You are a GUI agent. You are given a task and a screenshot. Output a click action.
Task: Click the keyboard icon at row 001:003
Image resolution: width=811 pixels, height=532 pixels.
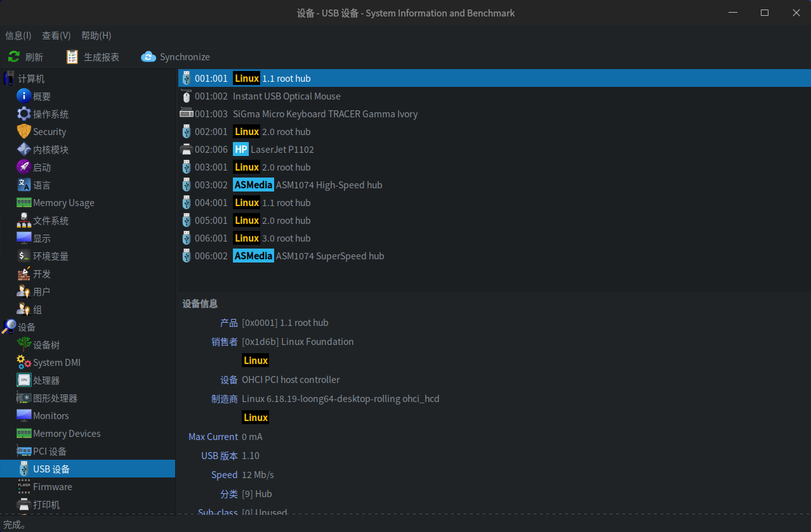(187, 114)
